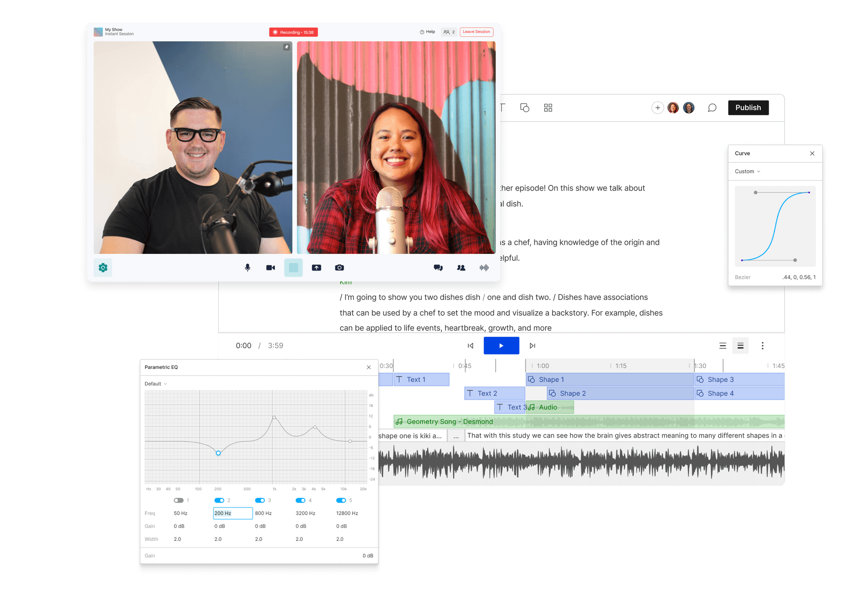Open the chat panel in the session

click(x=438, y=268)
